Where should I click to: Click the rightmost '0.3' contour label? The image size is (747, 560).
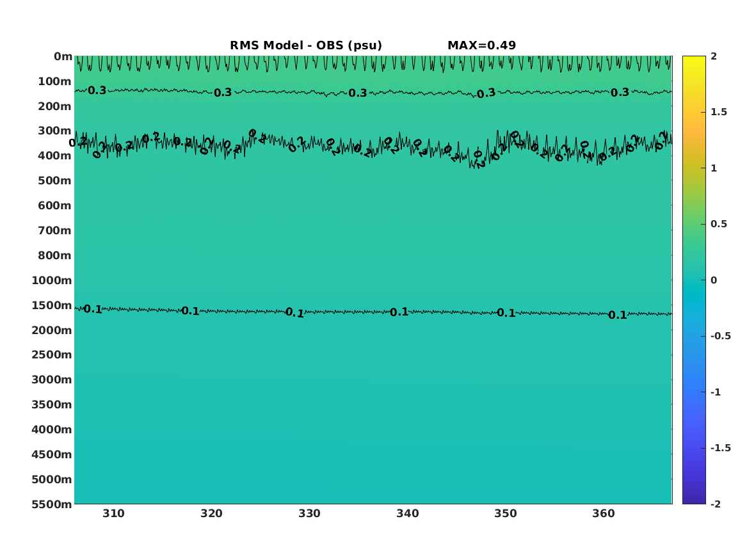[x=620, y=92]
